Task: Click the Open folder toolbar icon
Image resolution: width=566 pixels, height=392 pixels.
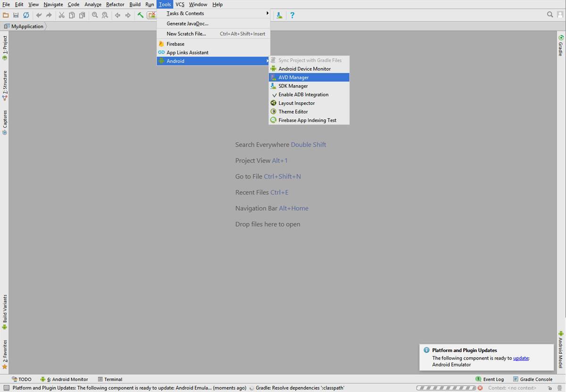Action: coord(6,15)
